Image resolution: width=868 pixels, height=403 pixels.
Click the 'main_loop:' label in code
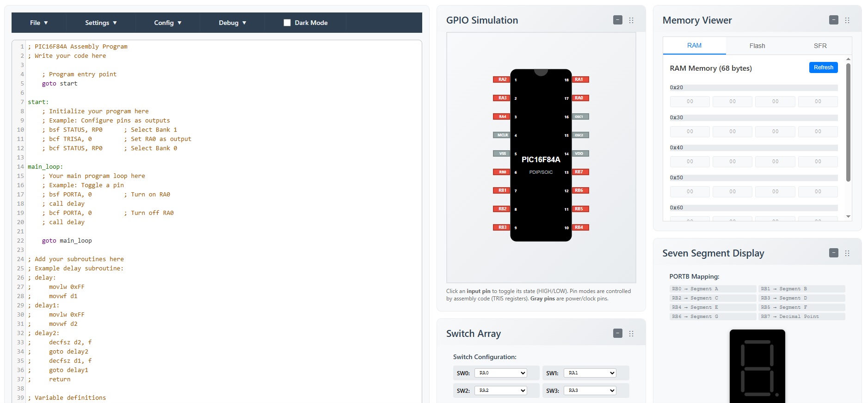coord(45,167)
